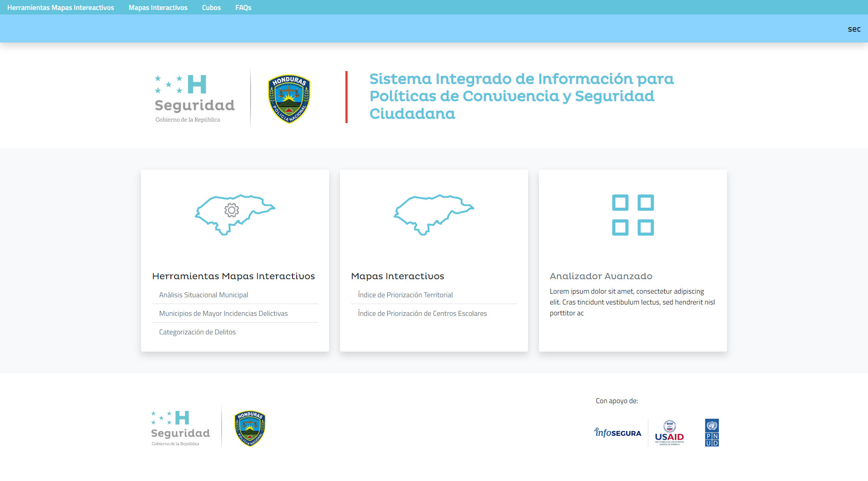Open Análisis Situacional Municipal link
The height and width of the screenshot is (481, 868).
pyautogui.click(x=203, y=295)
